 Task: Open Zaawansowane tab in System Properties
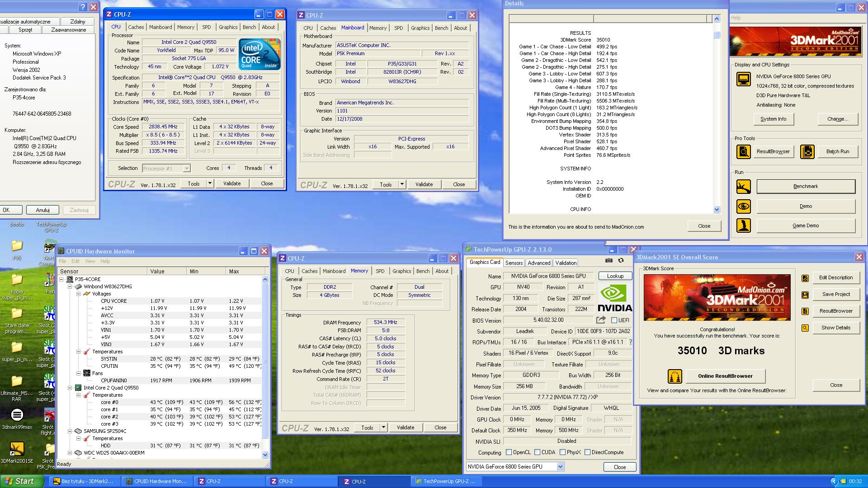click(x=69, y=30)
